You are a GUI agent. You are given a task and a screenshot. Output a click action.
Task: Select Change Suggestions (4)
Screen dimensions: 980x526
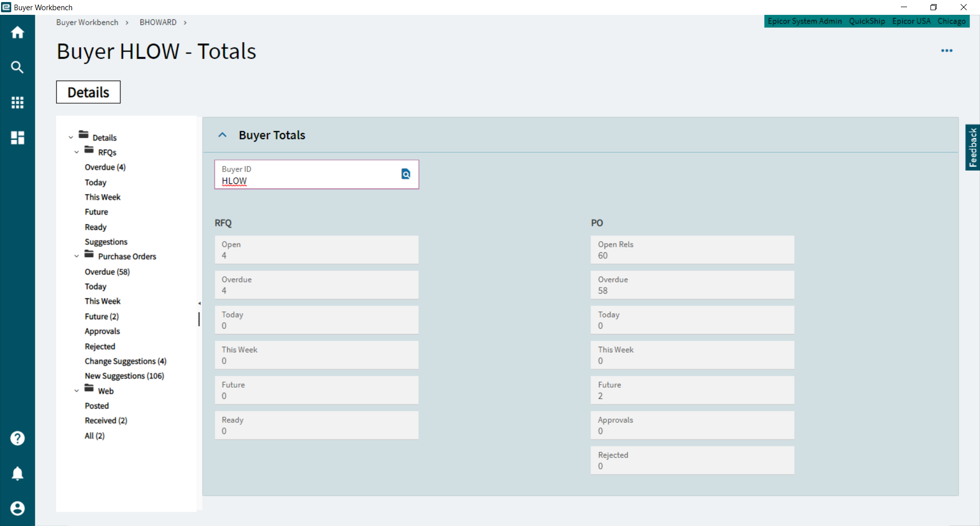click(126, 361)
